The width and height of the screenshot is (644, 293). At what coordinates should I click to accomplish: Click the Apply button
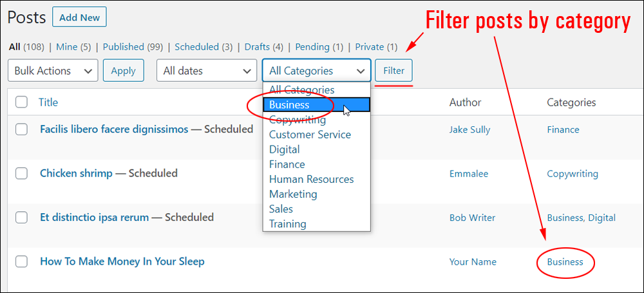(123, 71)
